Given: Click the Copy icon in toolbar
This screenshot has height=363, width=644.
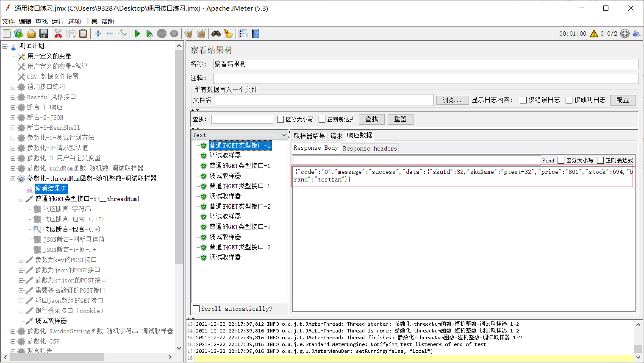Looking at the screenshot, I should 71,34.
